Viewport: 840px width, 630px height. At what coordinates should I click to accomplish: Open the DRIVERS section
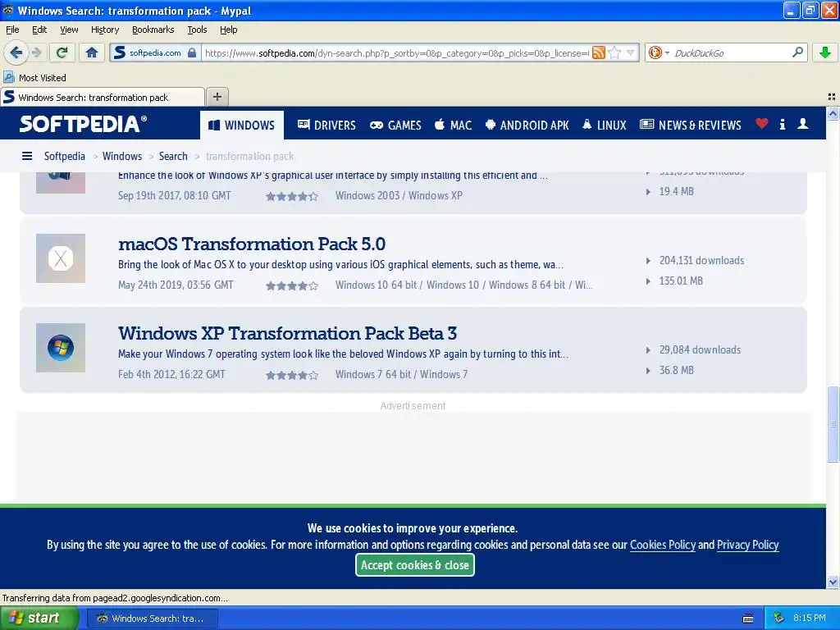[x=326, y=125]
